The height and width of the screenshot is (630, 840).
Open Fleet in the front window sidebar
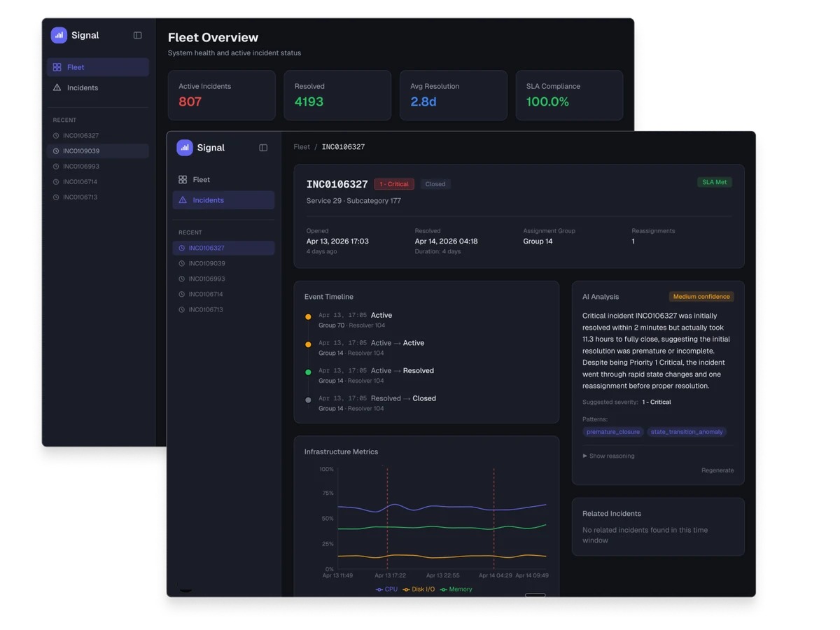(224, 180)
